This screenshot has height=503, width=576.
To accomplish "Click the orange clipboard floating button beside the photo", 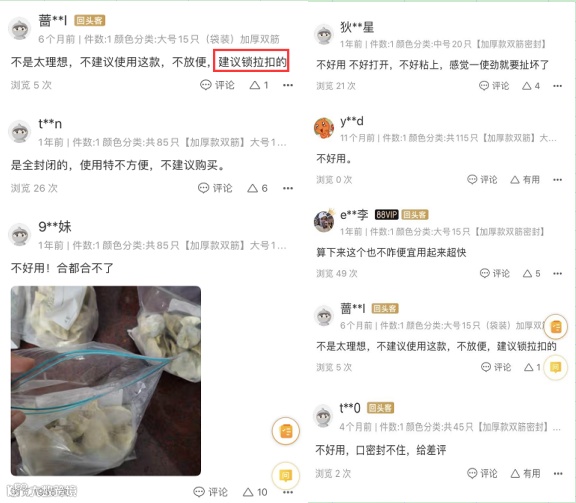I will pyautogui.click(x=285, y=431).
